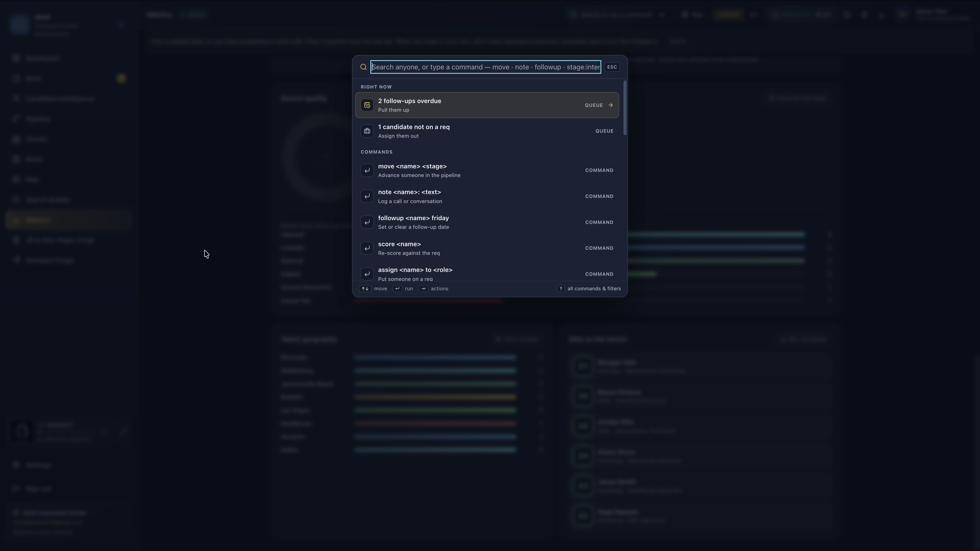Click the return key run hint
This screenshot has width=980, height=551.
[x=397, y=289]
